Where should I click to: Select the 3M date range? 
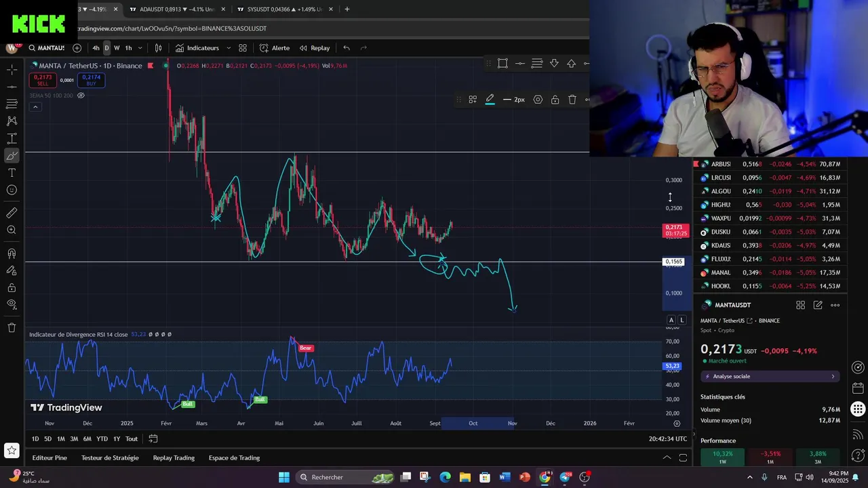(74, 439)
